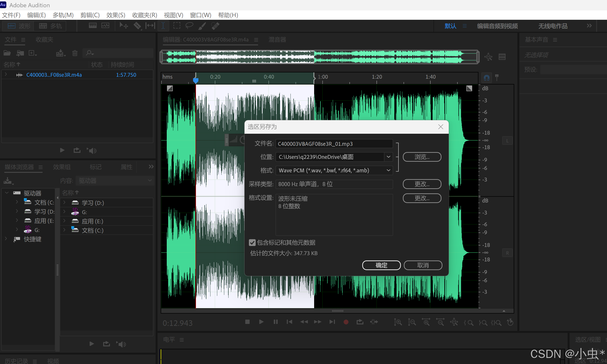Image resolution: width=607 pixels, height=364 pixels.
Task: Open the 效果(S) menu
Action: click(116, 15)
